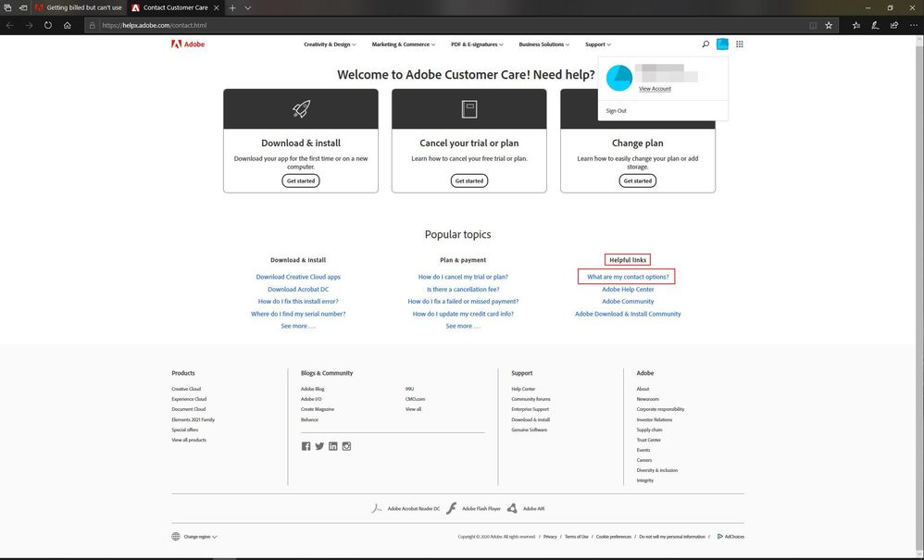Open Adobe Download & Install Community link
The image size is (924, 560).
click(x=628, y=314)
